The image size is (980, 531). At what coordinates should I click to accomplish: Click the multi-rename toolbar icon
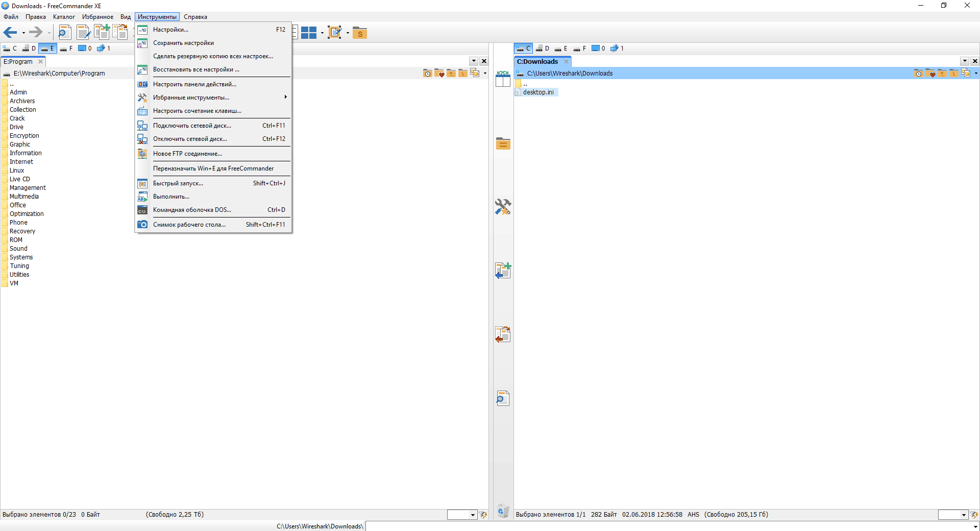[x=335, y=33]
